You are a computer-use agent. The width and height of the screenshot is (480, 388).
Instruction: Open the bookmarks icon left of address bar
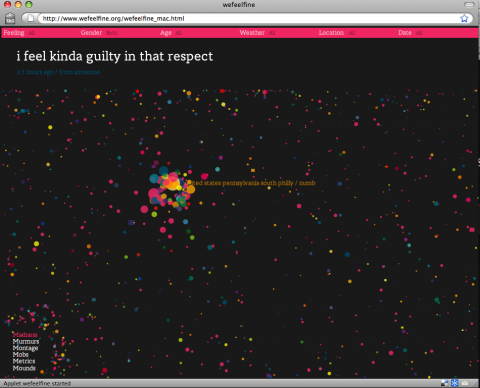pos(10,18)
